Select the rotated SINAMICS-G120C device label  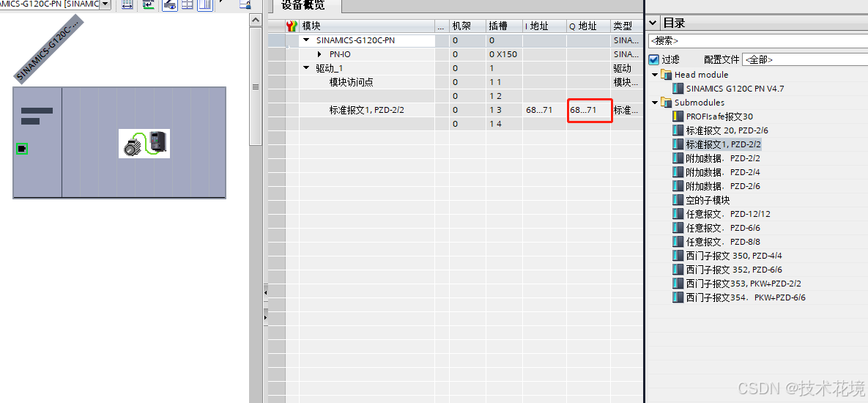point(48,48)
